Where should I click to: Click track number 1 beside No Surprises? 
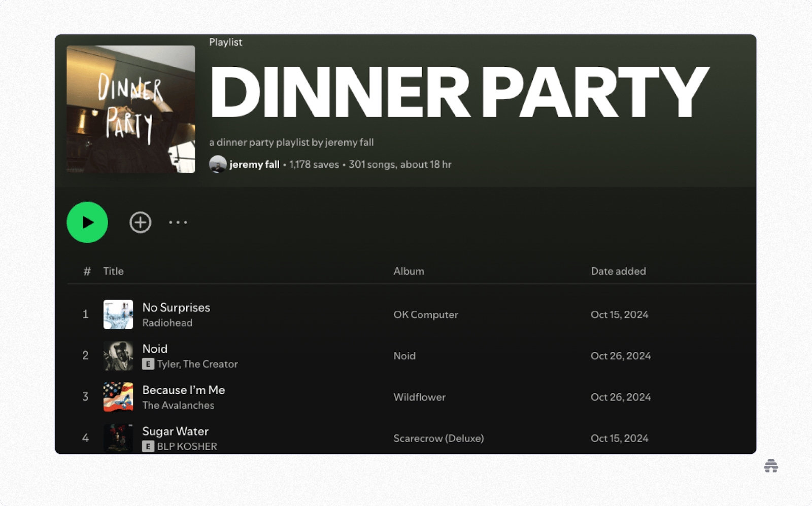pos(85,314)
